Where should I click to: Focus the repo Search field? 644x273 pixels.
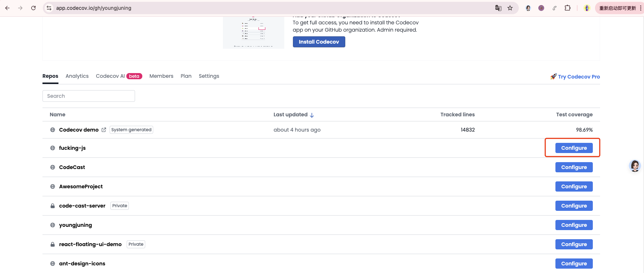point(89,96)
